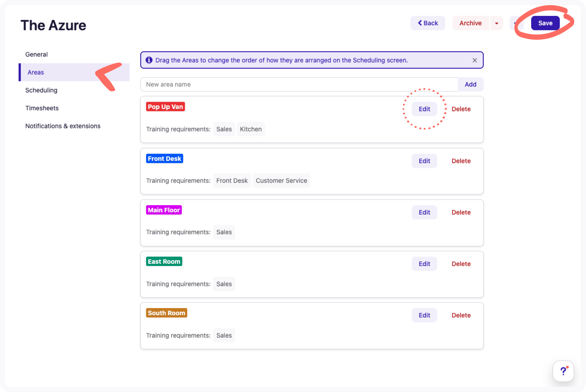Image resolution: width=586 pixels, height=392 pixels.
Task: Save the location changes
Action: 545,23
